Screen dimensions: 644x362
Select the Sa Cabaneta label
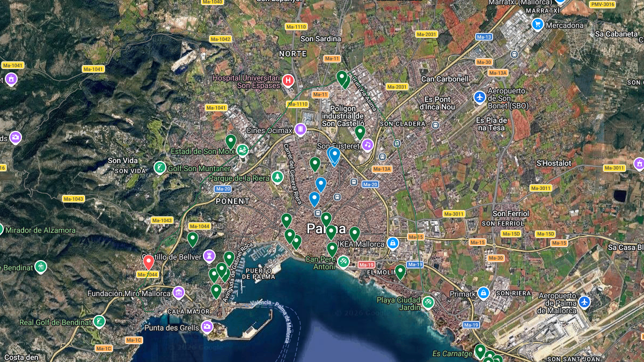616,34
